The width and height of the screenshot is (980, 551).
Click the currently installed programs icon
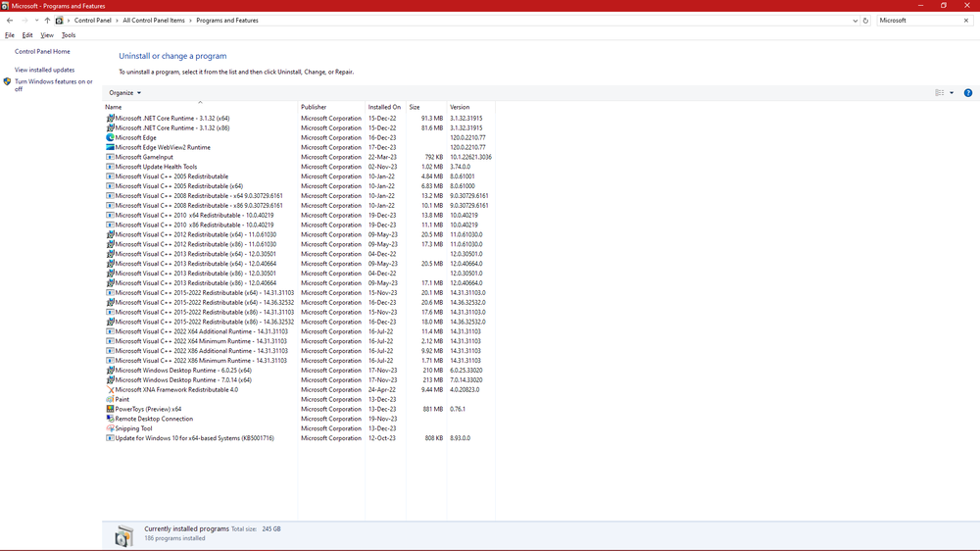click(x=123, y=535)
